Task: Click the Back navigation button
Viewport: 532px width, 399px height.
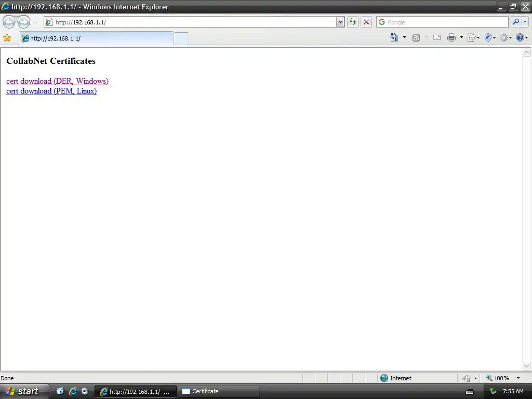Action: (9, 22)
